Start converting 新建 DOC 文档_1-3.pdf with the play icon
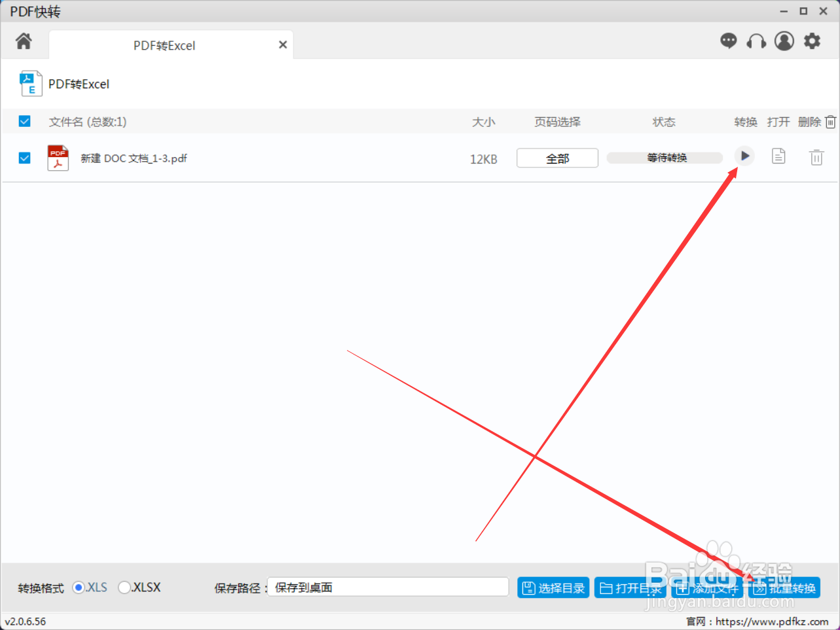This screenshot has height=630, width=840. (x=744, y=156)
